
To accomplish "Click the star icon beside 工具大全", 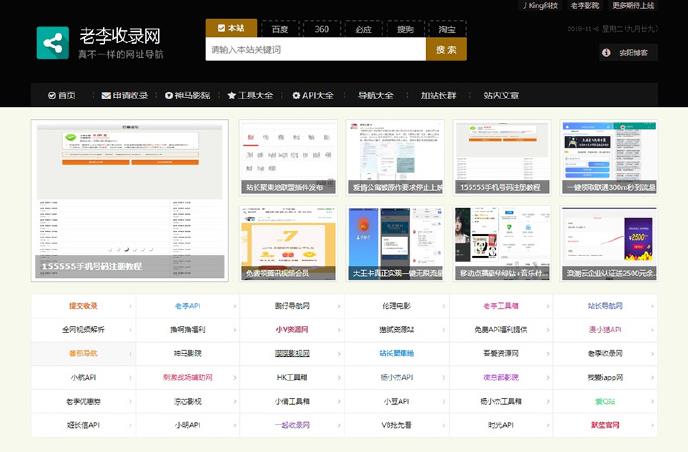I will point(232,95).
